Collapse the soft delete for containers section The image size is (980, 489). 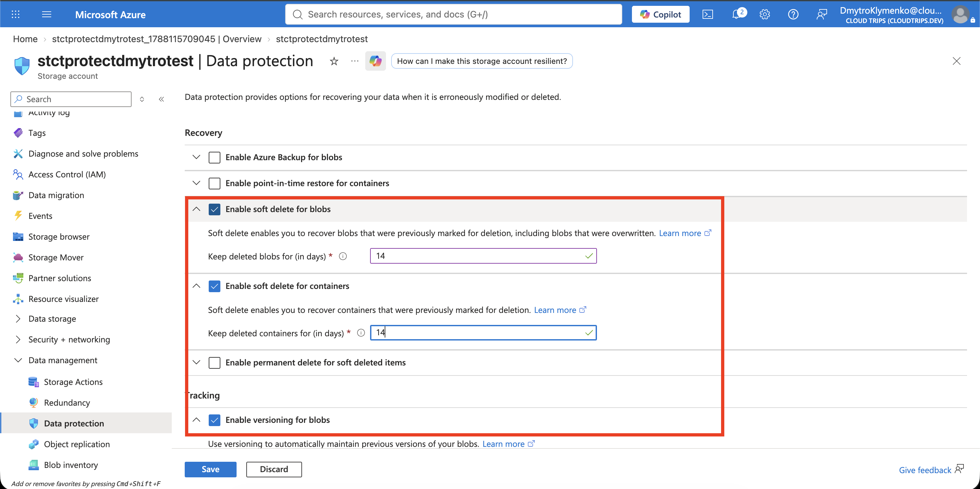pos(196,286)
